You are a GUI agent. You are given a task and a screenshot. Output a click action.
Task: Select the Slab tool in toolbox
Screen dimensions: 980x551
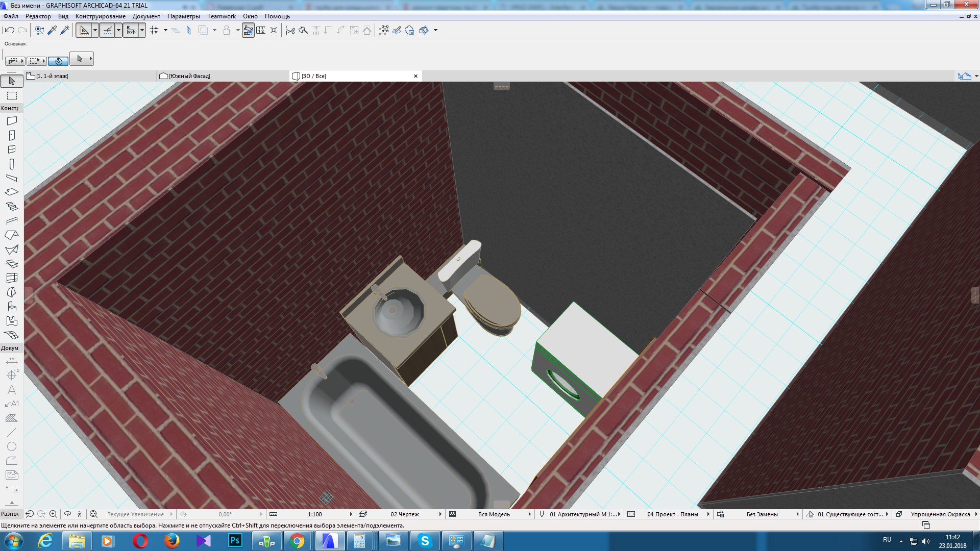[12, 192]
